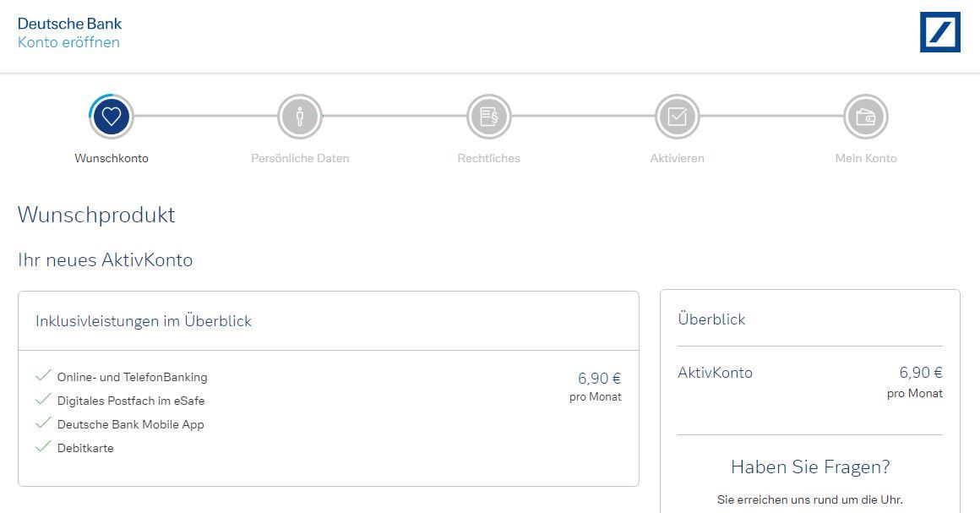Go to the Wunschkonto step label
This screenshot has width=980, height=513.
click(112, 158)
